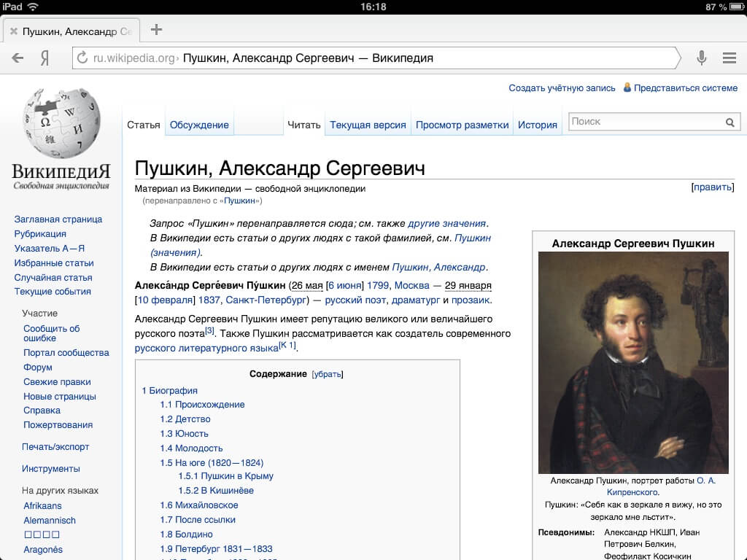
Task: Select the Читать tab
Action: [304, 125]
